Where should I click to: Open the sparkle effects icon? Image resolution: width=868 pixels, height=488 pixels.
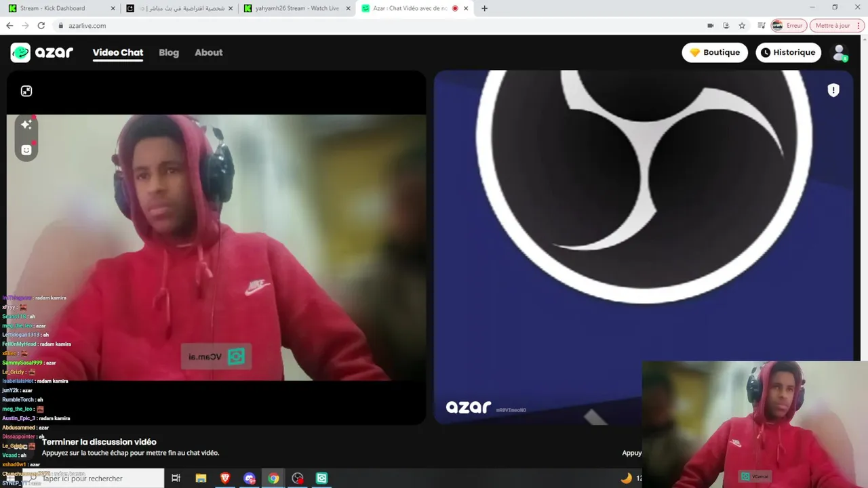[26, 125]
